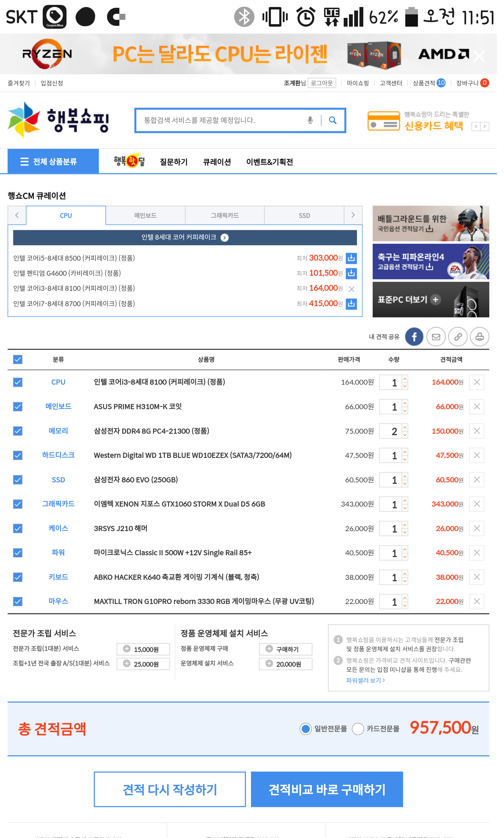Show next credit card banner
The height and width of the screenshot is (838, 504).
point(485,126)
